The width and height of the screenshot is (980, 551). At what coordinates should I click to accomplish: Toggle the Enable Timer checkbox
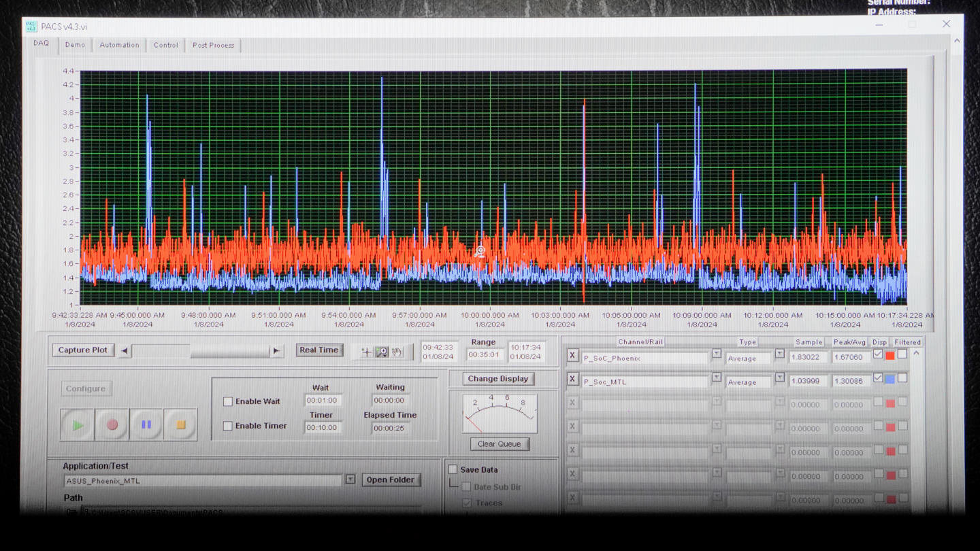228,426
